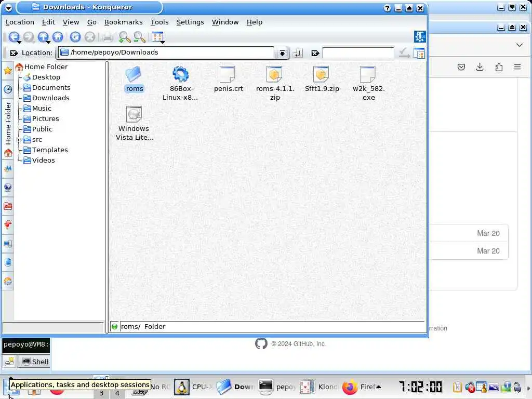Image resolution: width=532 pixels, height=399 pixels.
Task: Open the view mode icon menu
Action: click(157, 37)
